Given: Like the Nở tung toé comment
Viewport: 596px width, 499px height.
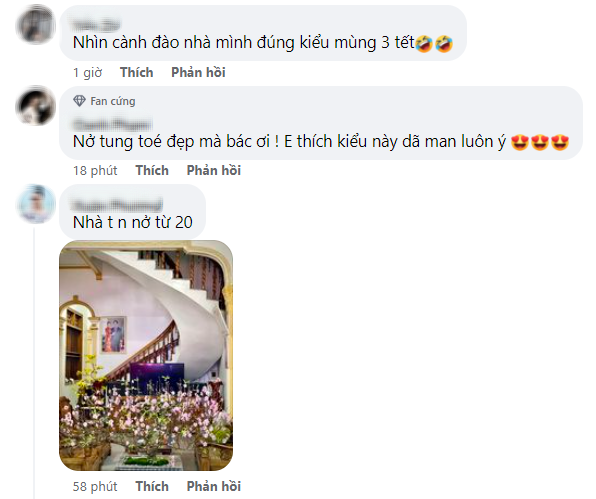Looking at the screenshot, I should 152,170.
